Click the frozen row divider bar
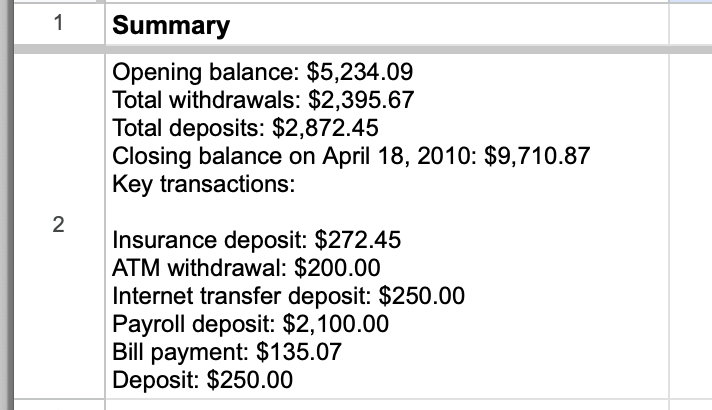The width and height of the screenshot is (712, 410). coord(363,49)
